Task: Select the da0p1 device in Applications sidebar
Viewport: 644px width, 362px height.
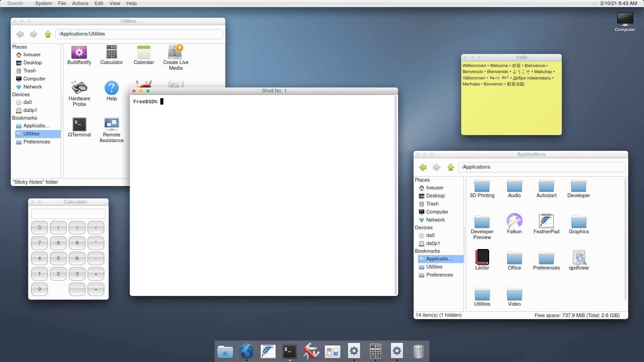Action: pos(433,243)
